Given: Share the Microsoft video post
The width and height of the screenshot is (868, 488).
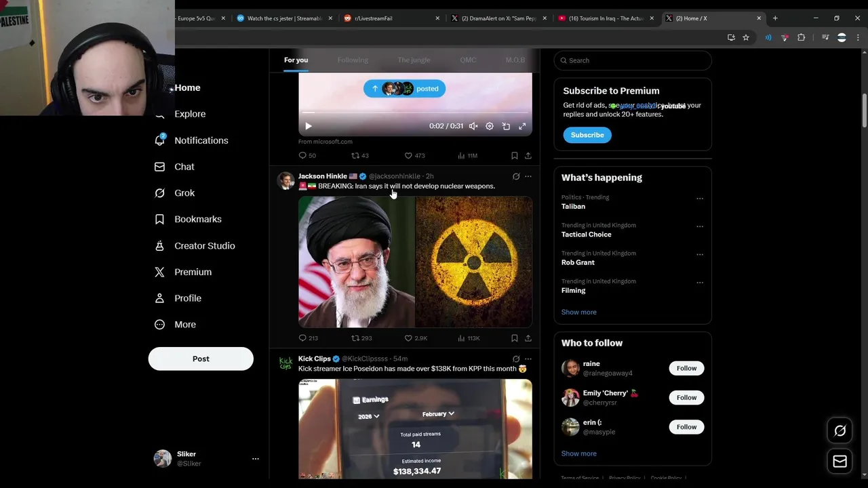Looking at the screenshot, I should [x=528, y=156].
